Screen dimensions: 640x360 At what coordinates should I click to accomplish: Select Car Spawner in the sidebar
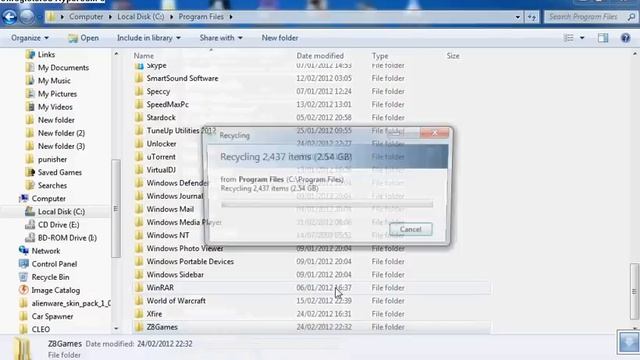point(52,316)
